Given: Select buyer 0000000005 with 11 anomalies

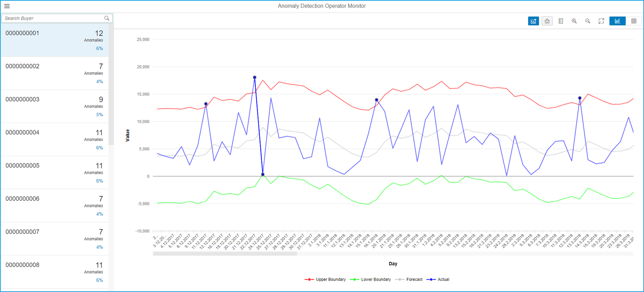Looking at the screenshot, I should coord(54,172).
